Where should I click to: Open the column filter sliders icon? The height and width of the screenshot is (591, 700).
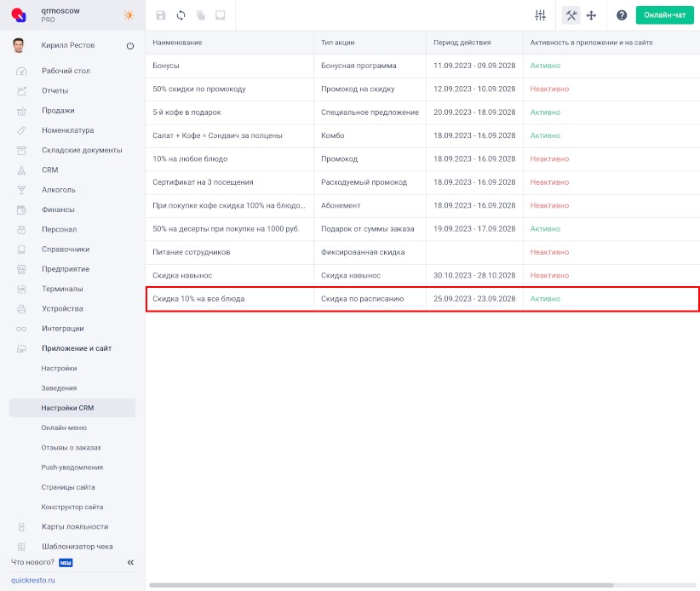(x=540, y=15)
